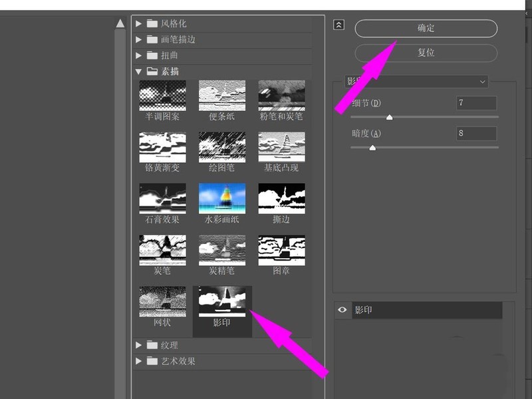Pick the 粉笔和炭笔 filter thumbnail
The image size is (532, 399).
(x=281, y=96)
